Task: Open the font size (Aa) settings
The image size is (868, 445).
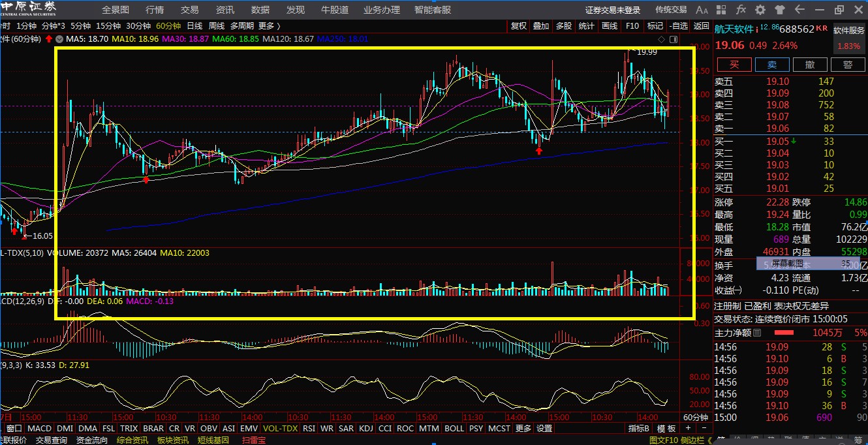Action: pos(702,10)
